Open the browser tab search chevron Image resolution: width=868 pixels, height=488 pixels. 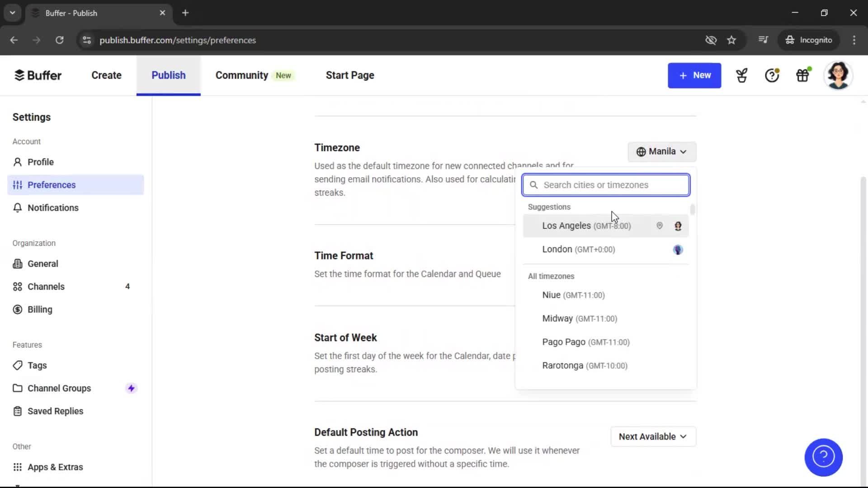pos(12,13)
